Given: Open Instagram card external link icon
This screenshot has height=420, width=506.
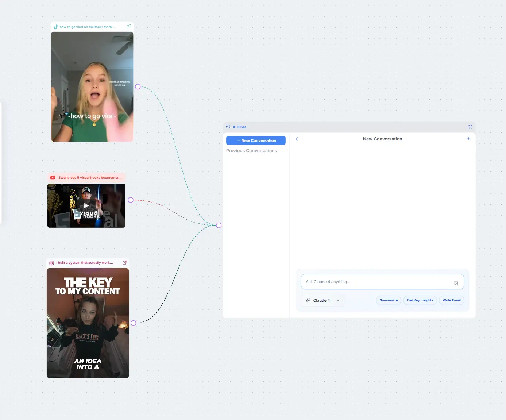Looking at the screenshot, I should [124, 263].
